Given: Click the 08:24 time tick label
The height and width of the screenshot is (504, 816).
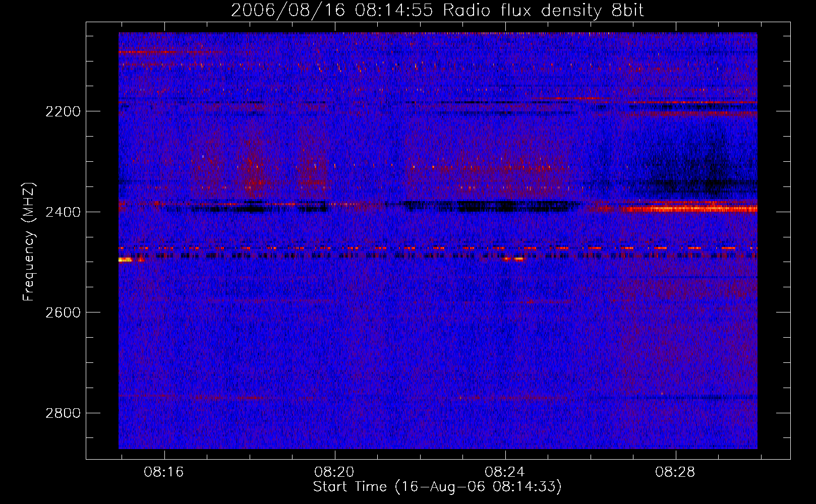Looking at the screenshot, I should tap(505, 472).
